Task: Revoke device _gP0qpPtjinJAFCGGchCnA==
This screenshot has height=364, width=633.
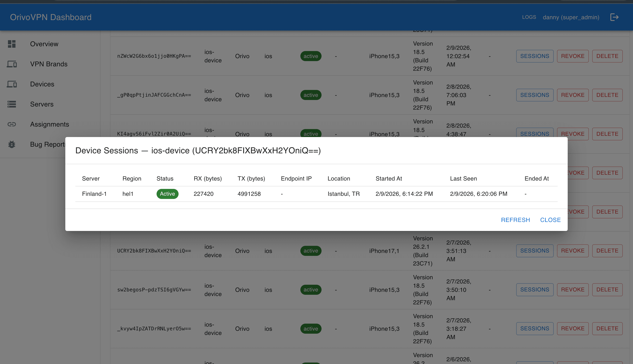Action: tap(573, 95)
